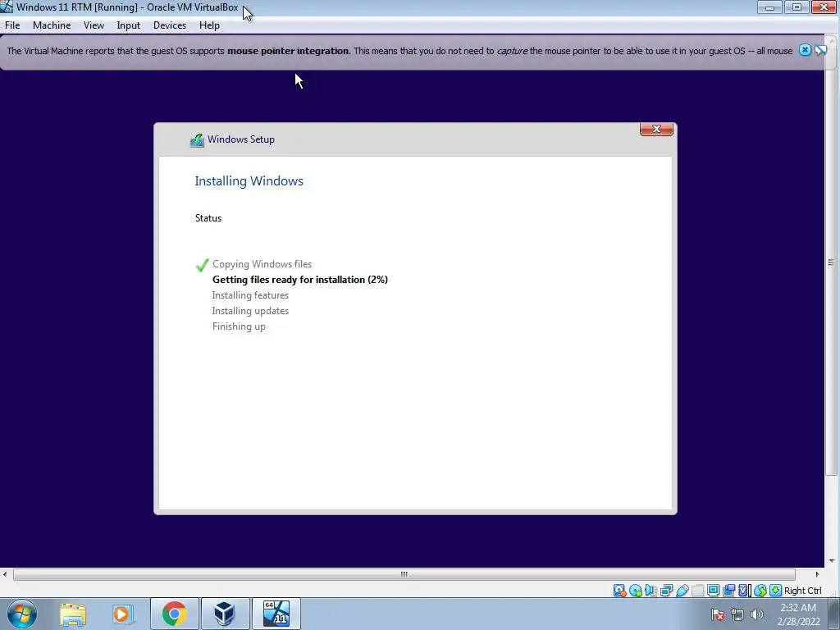Click the 'Installing Windows' heading

249,181
